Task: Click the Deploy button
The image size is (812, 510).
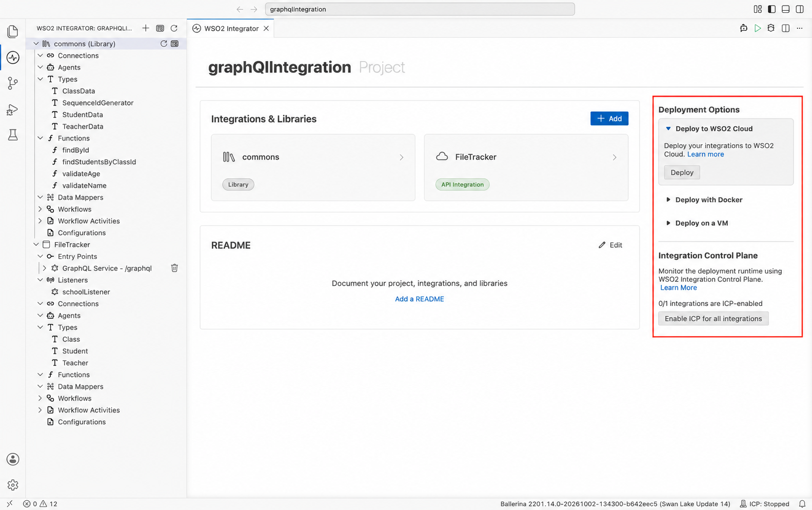Action: pos(682,172)
